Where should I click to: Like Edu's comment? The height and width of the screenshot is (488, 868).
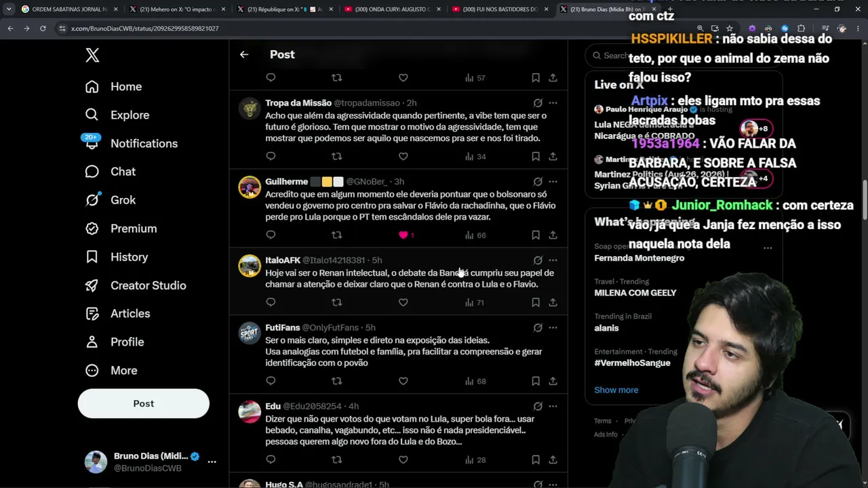[403, 460]
